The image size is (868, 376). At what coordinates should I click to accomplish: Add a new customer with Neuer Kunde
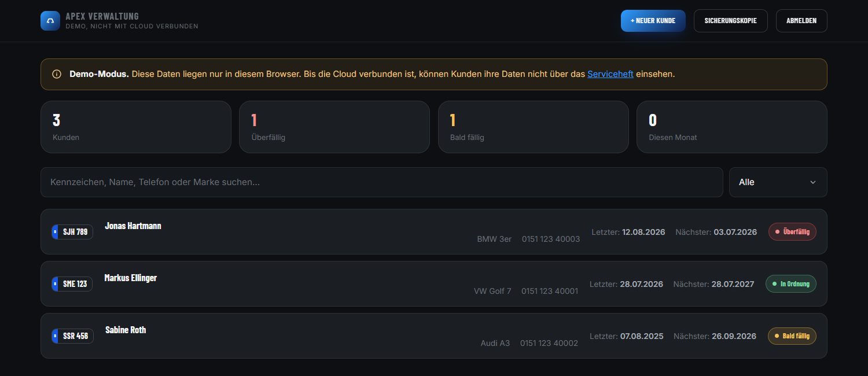click(x=653, y=21)
